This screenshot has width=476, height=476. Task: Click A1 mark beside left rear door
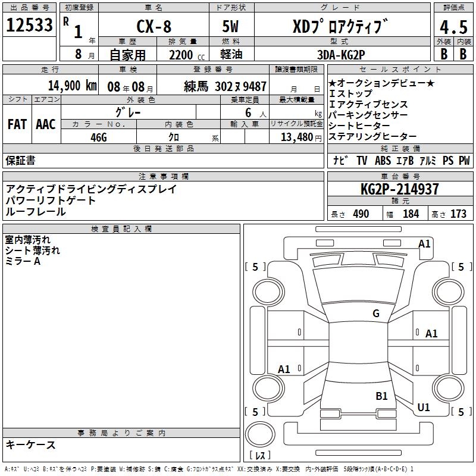284,369
